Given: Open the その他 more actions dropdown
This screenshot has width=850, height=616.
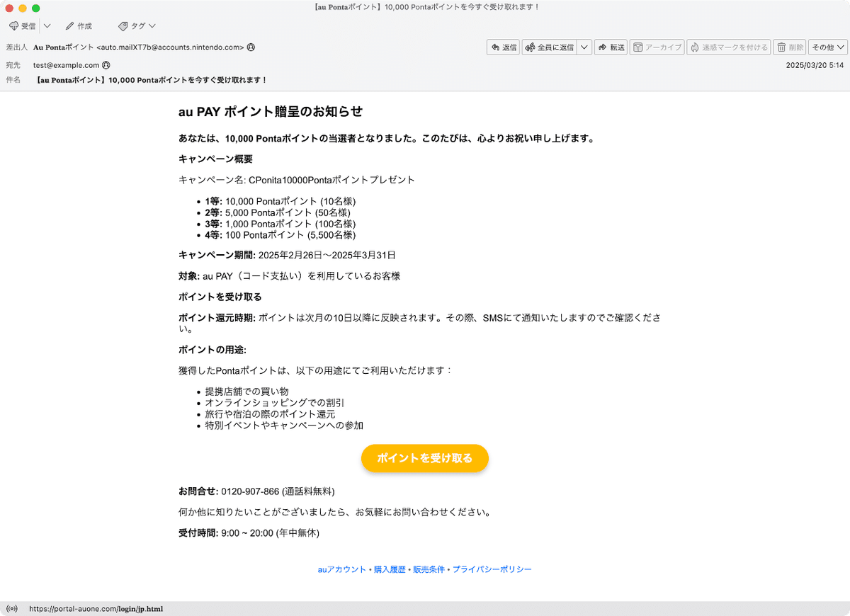Looking at the screenshot, I should [x=828, y=47].
